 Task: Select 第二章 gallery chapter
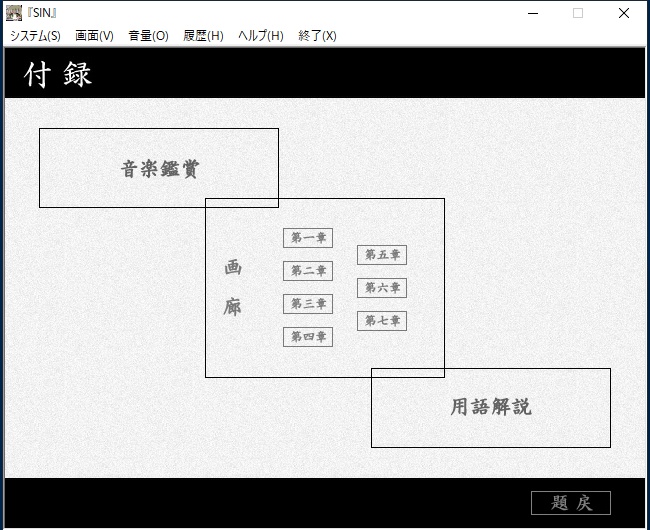pos(308,271)
